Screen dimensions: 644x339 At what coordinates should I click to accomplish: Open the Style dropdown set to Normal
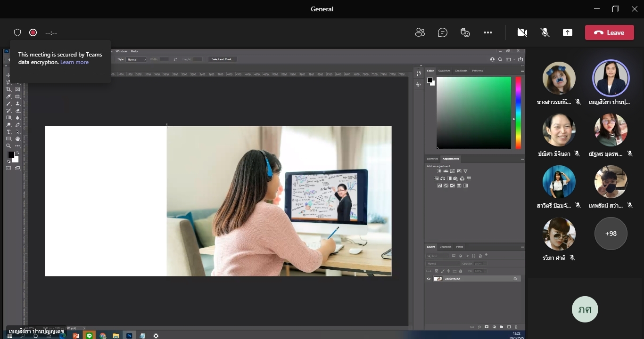[x=137, y=59]
